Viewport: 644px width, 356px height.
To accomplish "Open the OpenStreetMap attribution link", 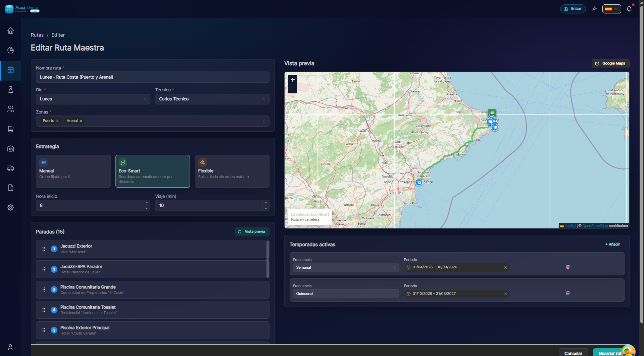I will coord(595,226).
